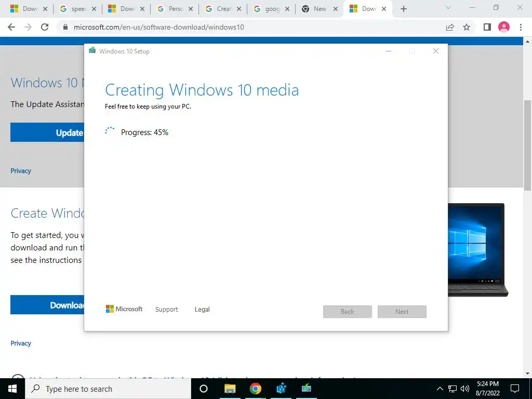Click scrollbar up arrow
Screen dimensions: 532x399
(528, 42)
